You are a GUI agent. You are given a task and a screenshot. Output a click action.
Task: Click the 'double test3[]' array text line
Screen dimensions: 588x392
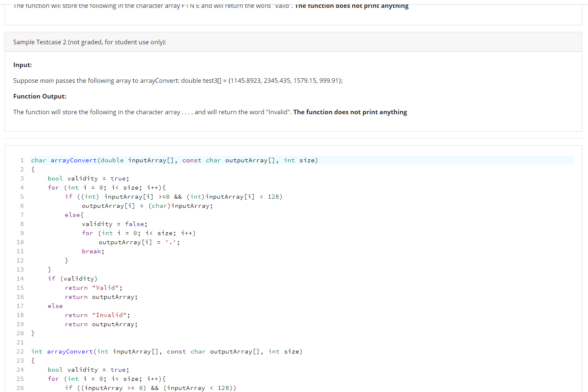click(178, 81)
